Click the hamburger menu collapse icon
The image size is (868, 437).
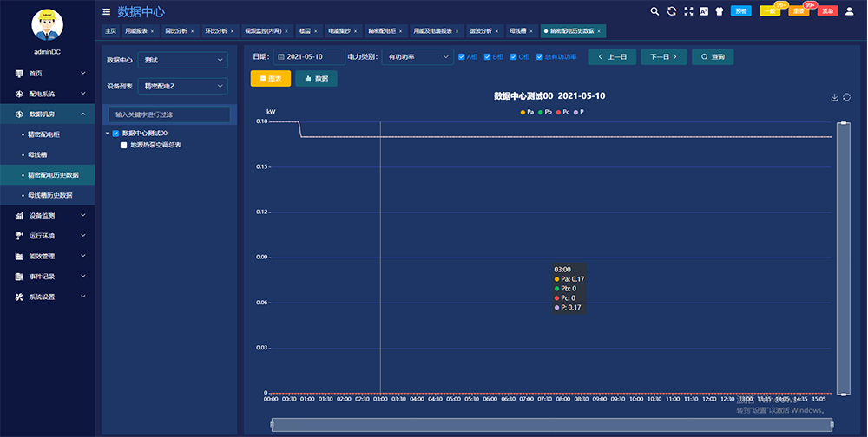106,12
